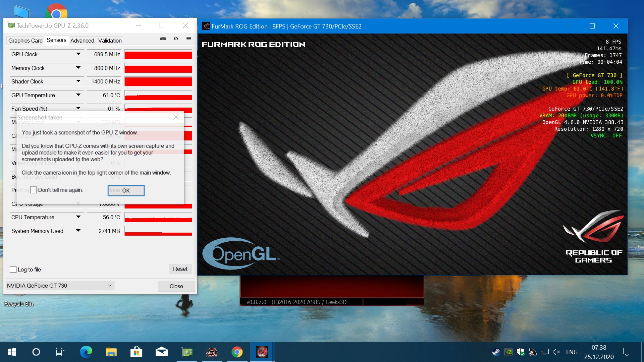The height and width of the screenshot is (362, 644).
Task: Click the System Memory Used value field
Action: pos(105,231)
